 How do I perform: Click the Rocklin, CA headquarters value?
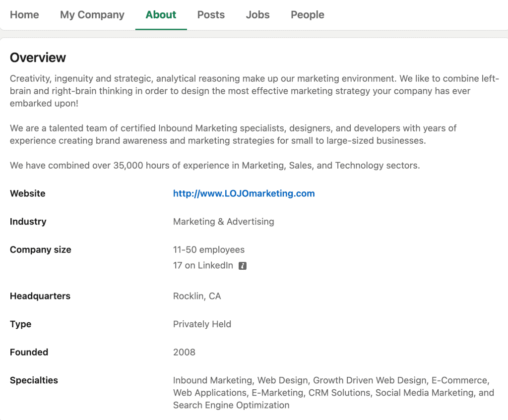point(197,296)
